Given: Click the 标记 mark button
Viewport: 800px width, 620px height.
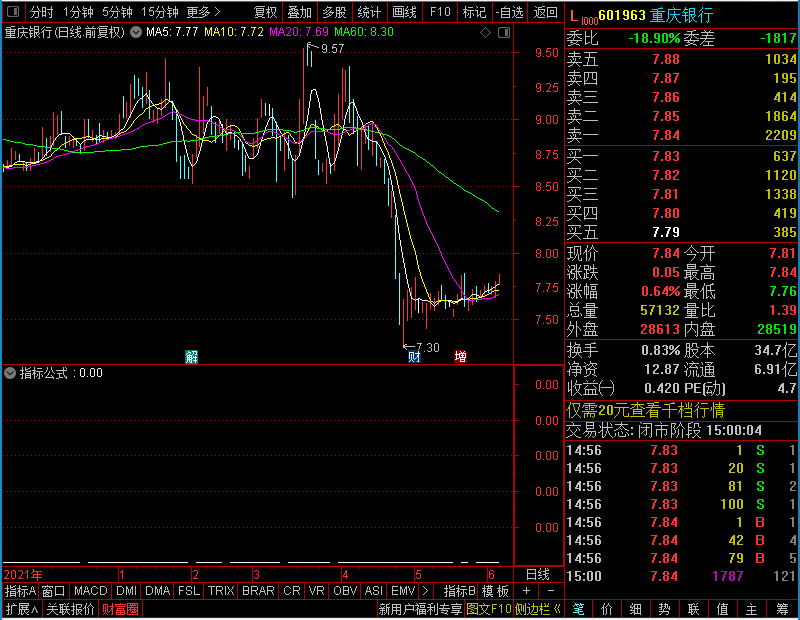Looking at the screenshot, I should [x=474, y=12].
